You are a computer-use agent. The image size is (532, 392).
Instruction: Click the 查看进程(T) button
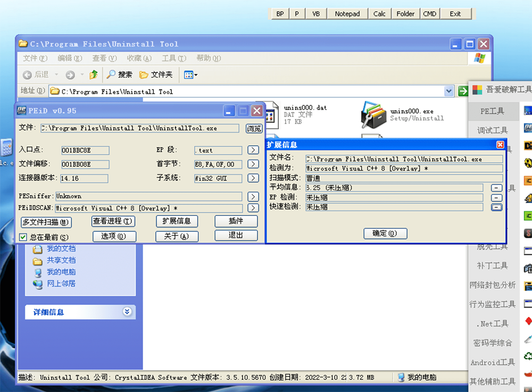[113, 221]
